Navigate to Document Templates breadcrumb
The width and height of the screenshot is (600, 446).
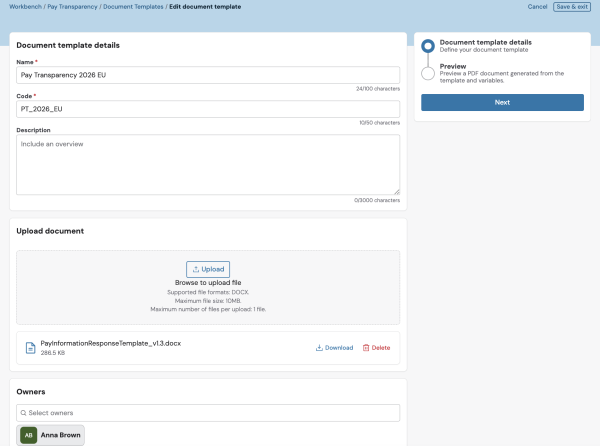coord(135,7)
